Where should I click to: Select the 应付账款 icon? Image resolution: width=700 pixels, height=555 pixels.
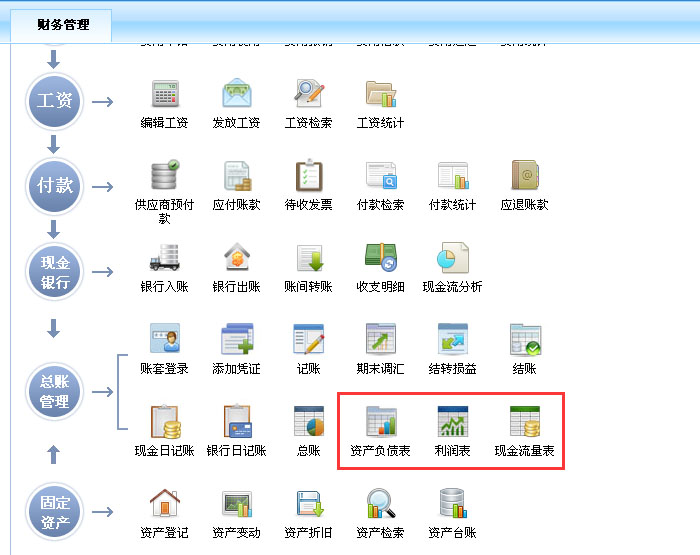[x=236, y=176]
